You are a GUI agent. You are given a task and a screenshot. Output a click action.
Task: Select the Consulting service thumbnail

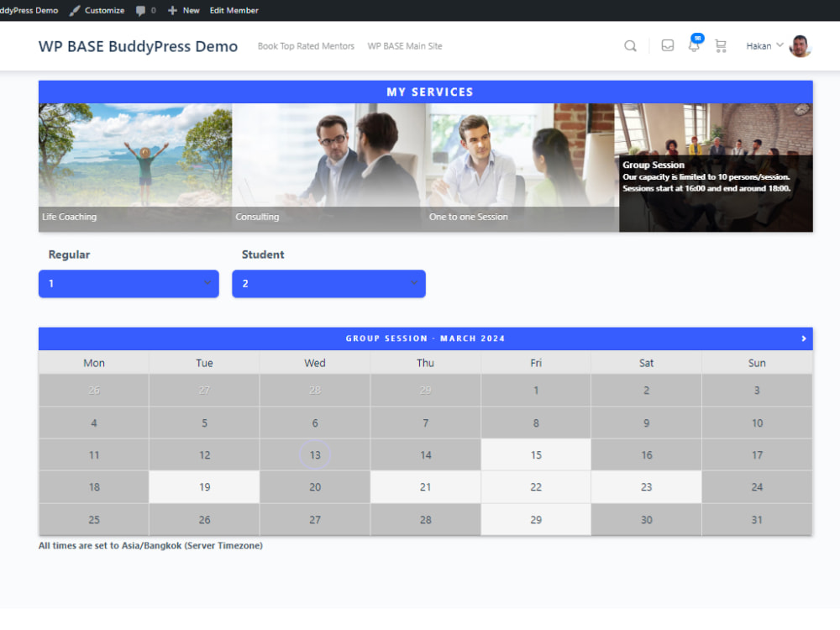(329, 167)
